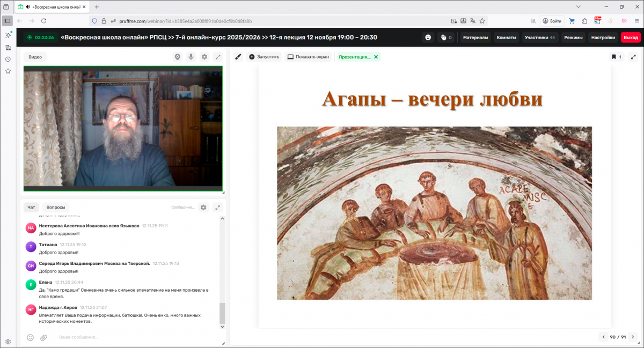Image resolution: width=644 pixels, height=348 pixels.
Task: Go to the next slide with the chevron
Action: [x=632, y=337]
